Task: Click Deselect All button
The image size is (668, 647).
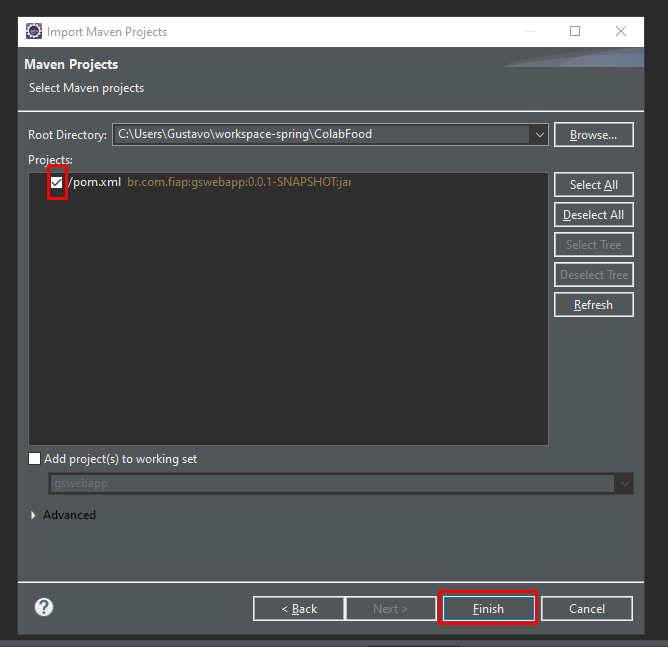Action: pyautogui.click(x=593, y=215)
